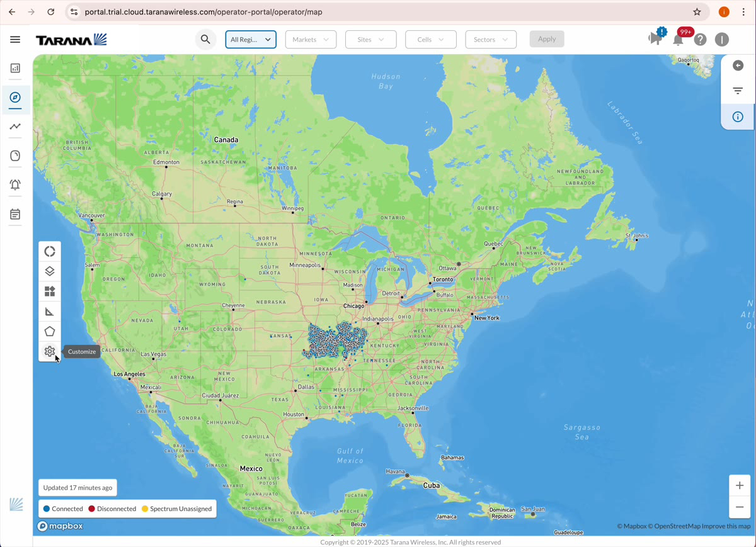Expand the Markets dropdown
The image size is (756, 547).
coord(311,39)
